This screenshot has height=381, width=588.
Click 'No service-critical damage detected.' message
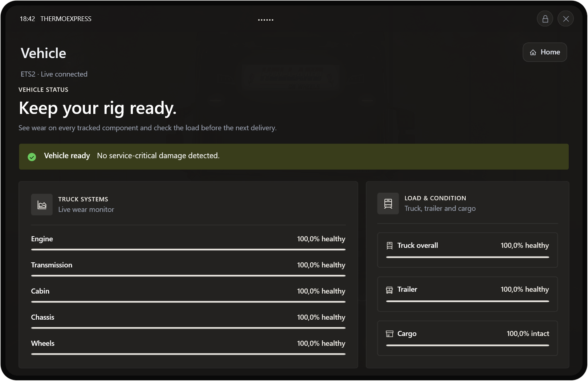tap(158, 156)
